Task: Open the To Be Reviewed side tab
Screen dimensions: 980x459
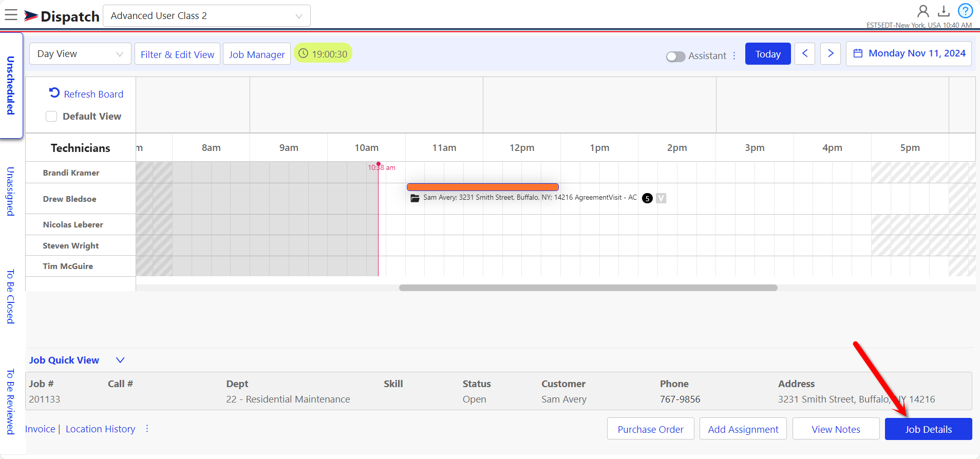Action: [10, 401]
